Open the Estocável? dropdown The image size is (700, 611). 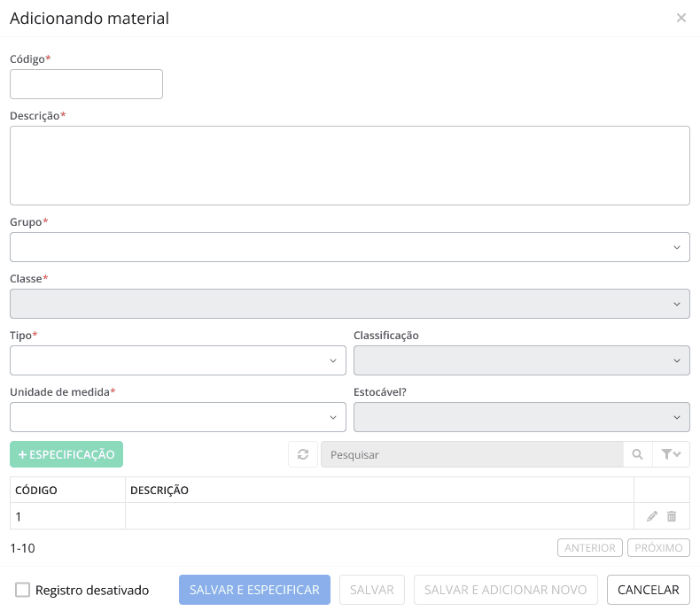click(x=521, y=417)
